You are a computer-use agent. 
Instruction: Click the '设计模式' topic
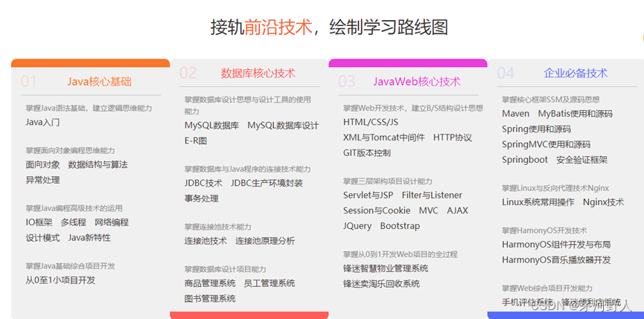click(42, 238)
